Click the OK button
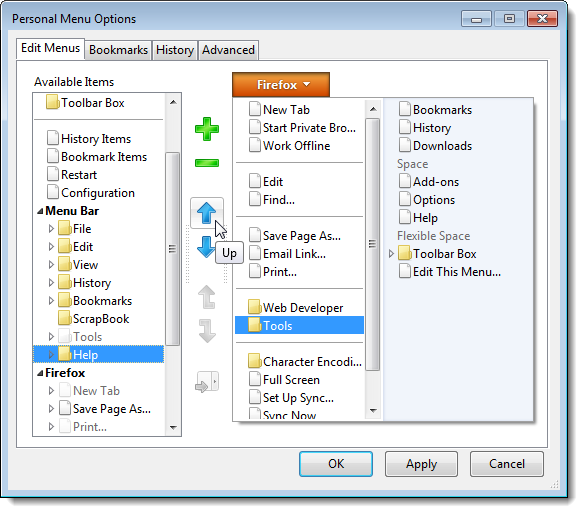 (x=336, y=464)
